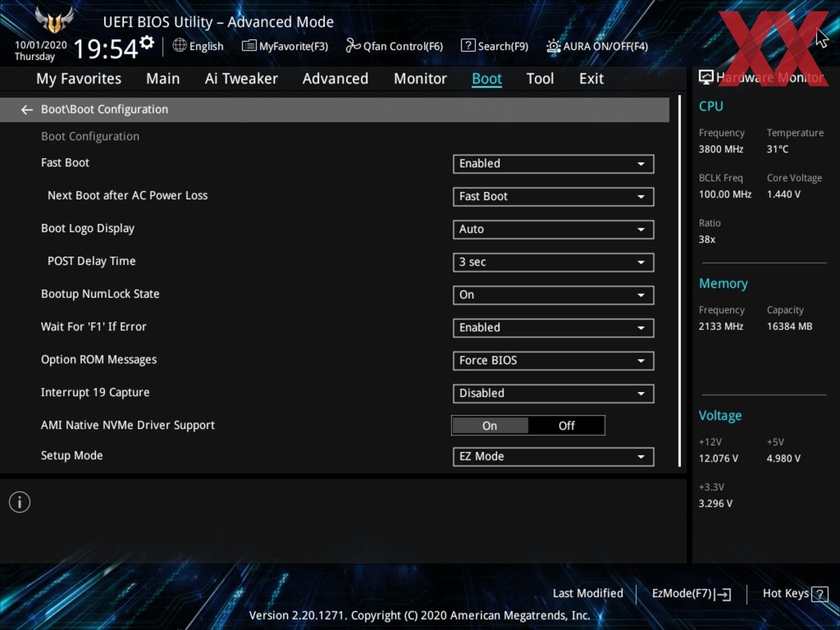
Task: Click the EzMode exit arrow icon
Action: tap(723, 594)
